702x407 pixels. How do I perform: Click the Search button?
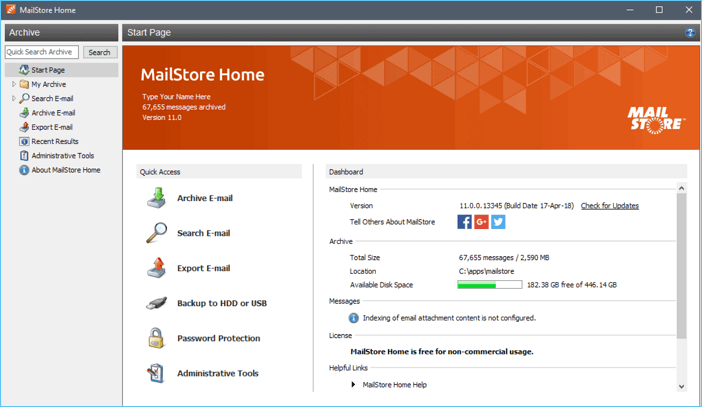[100, 52]
